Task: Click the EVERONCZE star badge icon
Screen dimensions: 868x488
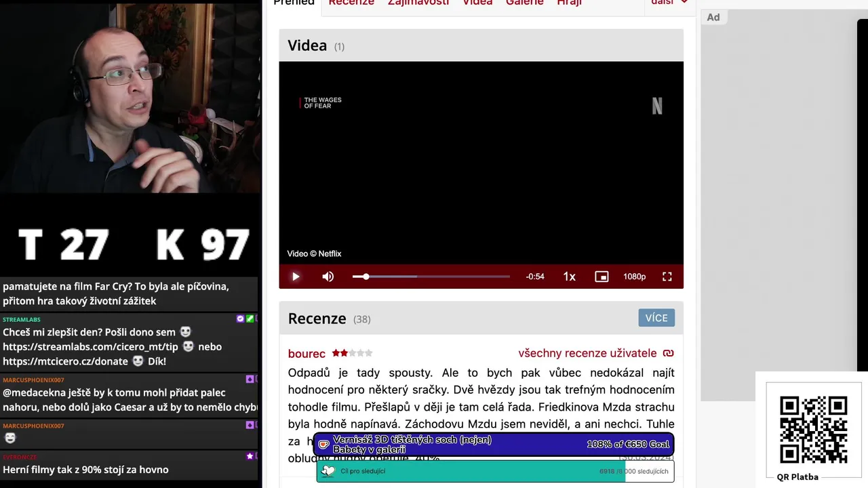Action: [250, 456]
